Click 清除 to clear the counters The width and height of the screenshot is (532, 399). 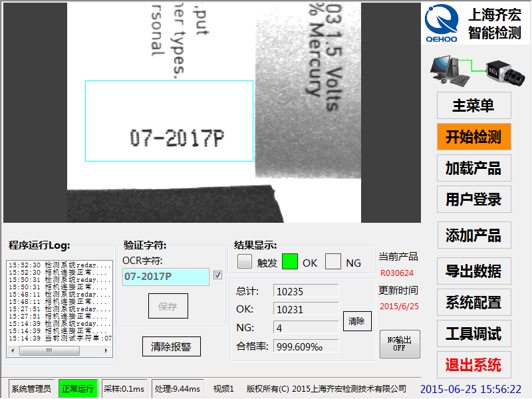(x=357, y=321)
